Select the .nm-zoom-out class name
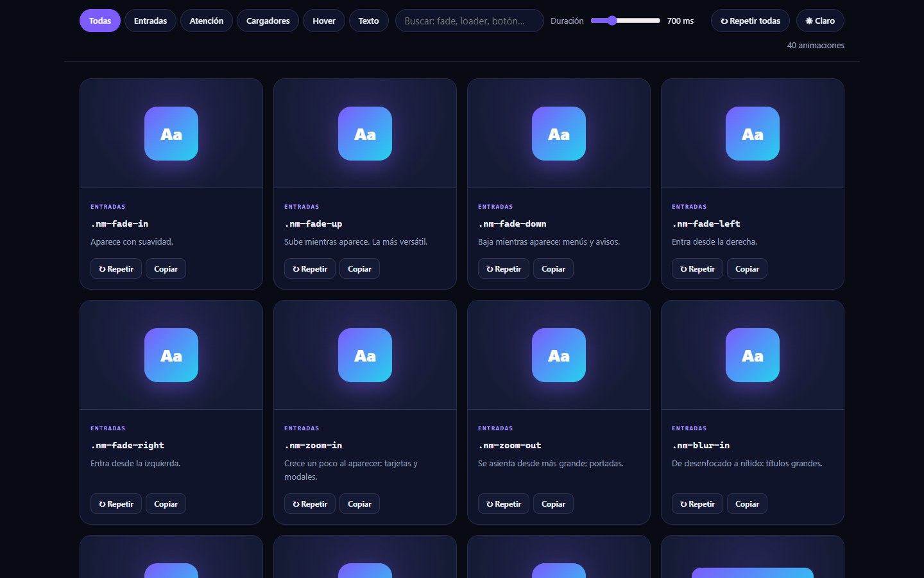The height and width of the screenshot is (578, 924). coord(509,445)
